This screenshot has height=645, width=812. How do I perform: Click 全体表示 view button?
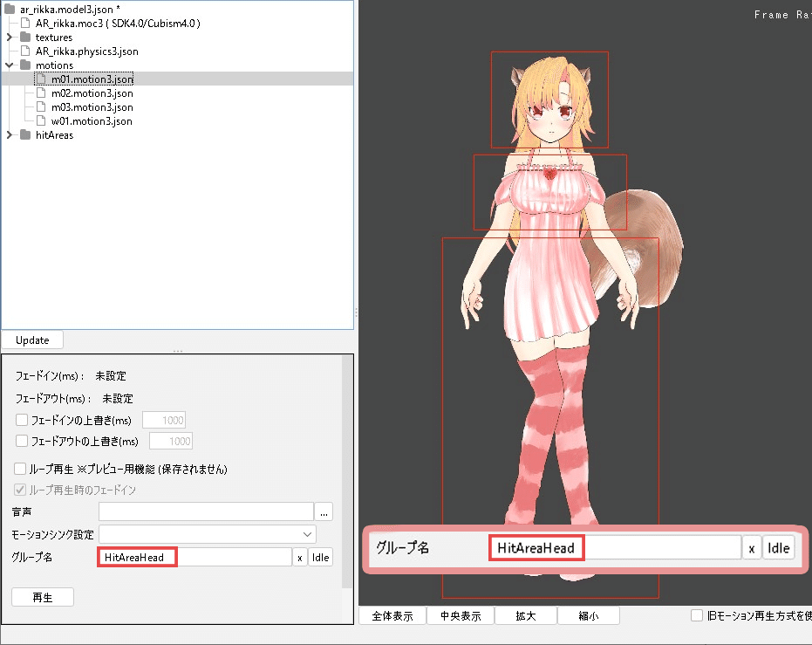pos(392,616)
